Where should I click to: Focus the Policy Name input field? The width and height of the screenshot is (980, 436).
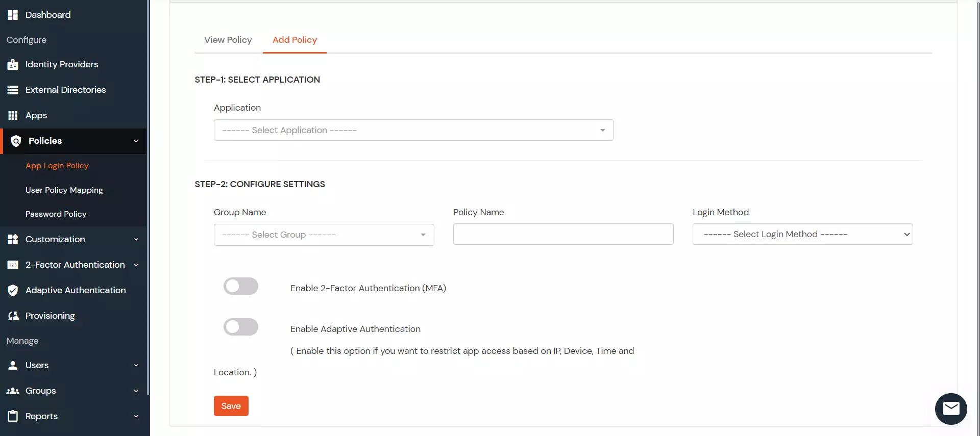coord(563,234)
